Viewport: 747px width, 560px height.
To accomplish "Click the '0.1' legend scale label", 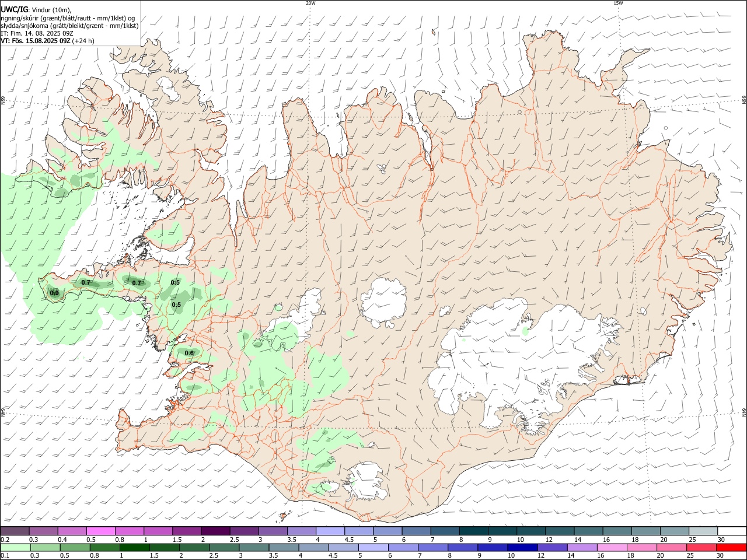I will point(5,556).
